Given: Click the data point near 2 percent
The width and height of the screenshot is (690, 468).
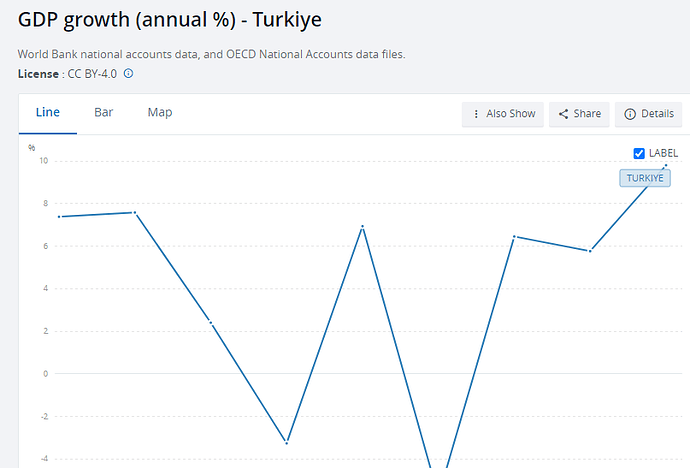Looking at the screenshot, I should [211, 322].
